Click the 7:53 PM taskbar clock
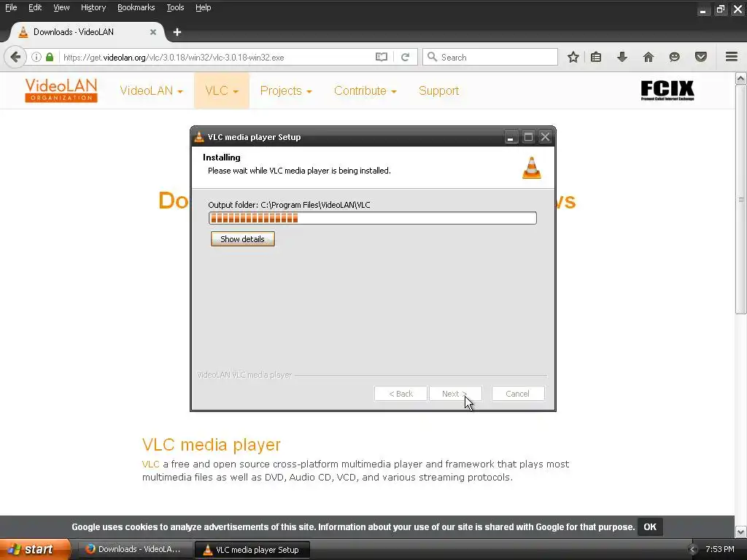Image resolution: width=747 pixels, height=560 pixels. [719, 550]
